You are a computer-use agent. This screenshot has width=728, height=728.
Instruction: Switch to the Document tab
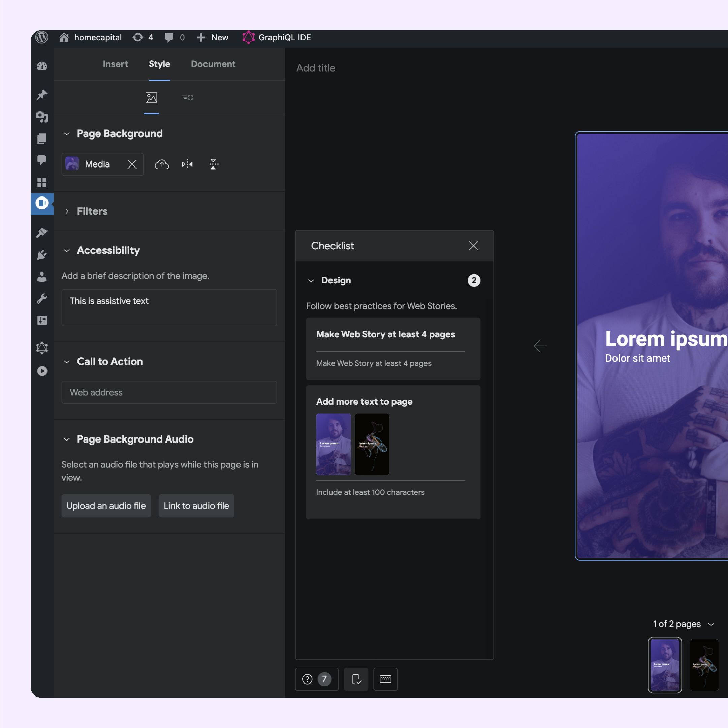[213, 64]
